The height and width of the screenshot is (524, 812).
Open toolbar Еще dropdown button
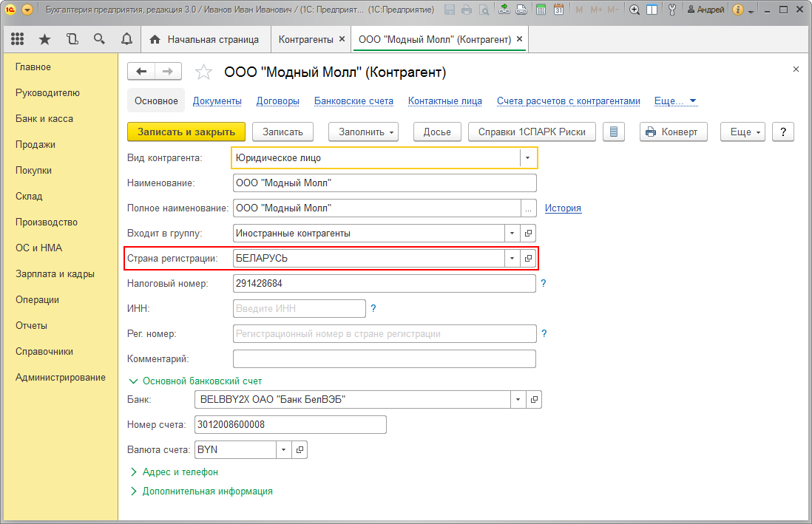[744, 132]
